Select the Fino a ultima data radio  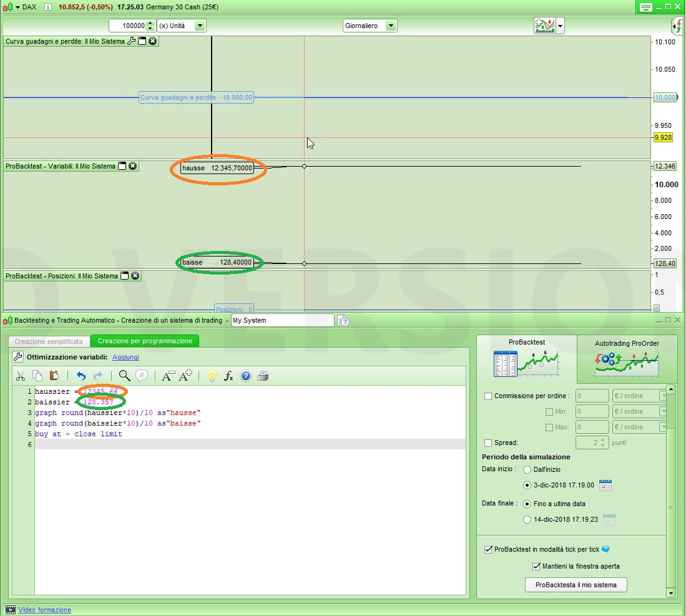point(527,504)
